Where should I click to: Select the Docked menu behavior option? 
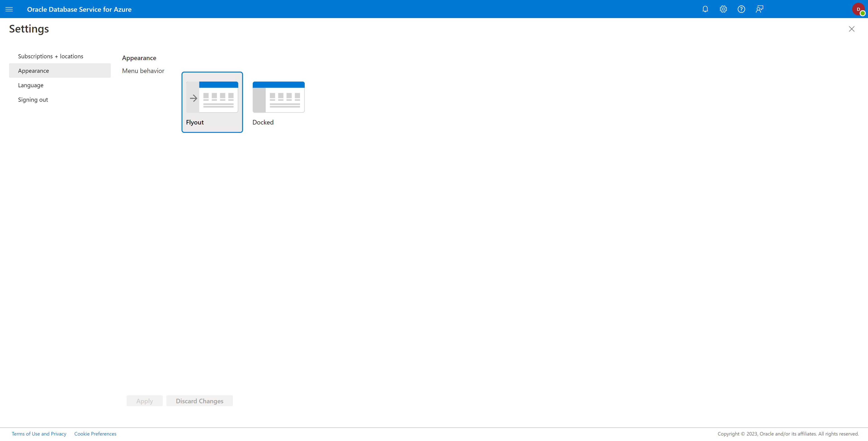click(x=278, y=101)
